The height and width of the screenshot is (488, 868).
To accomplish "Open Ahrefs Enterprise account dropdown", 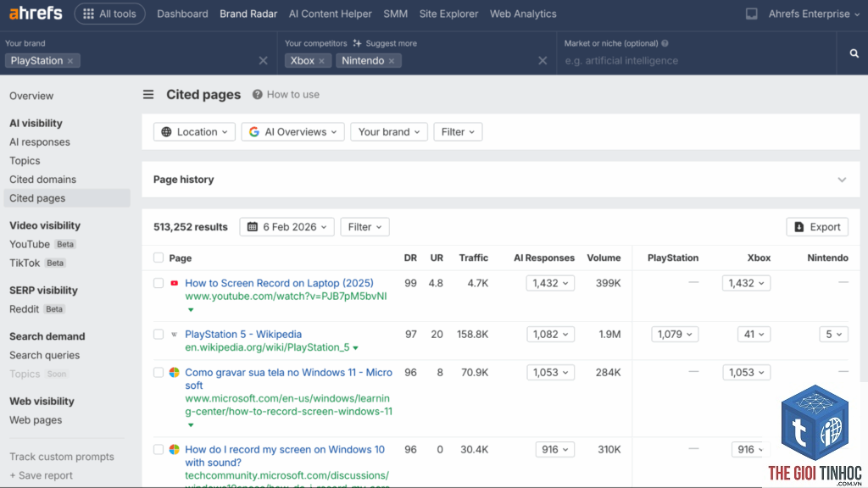I will [814, 14].
